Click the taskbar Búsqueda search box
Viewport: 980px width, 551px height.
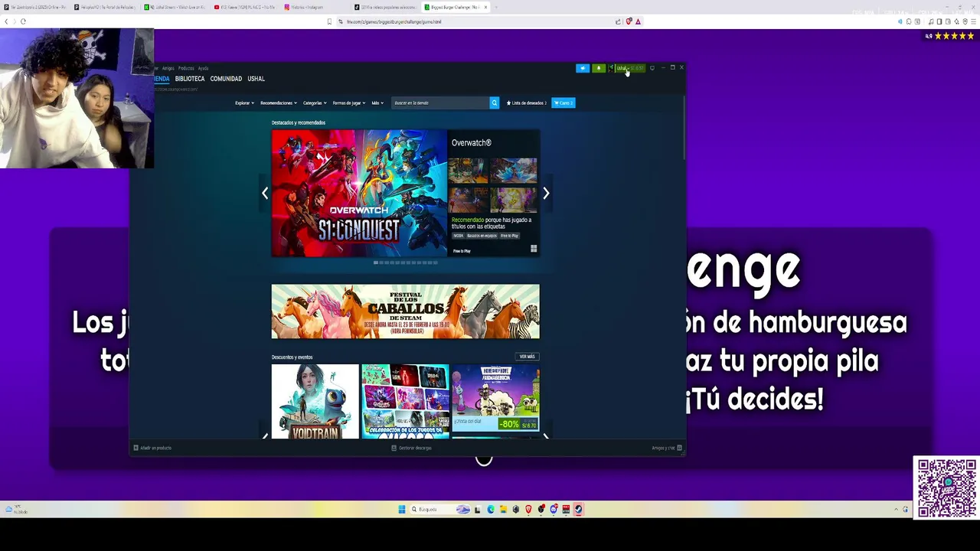tap(440, 509)
